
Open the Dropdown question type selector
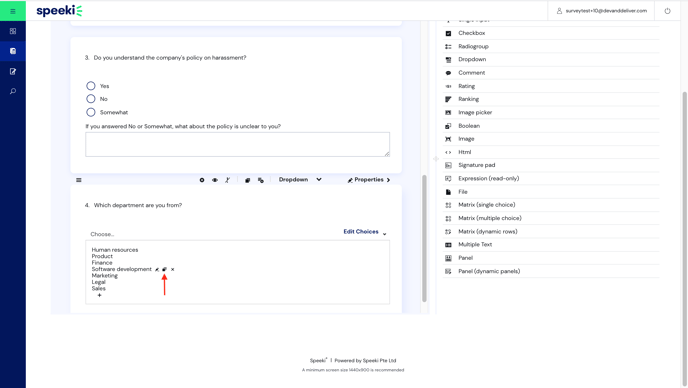(x=300, y=180)
